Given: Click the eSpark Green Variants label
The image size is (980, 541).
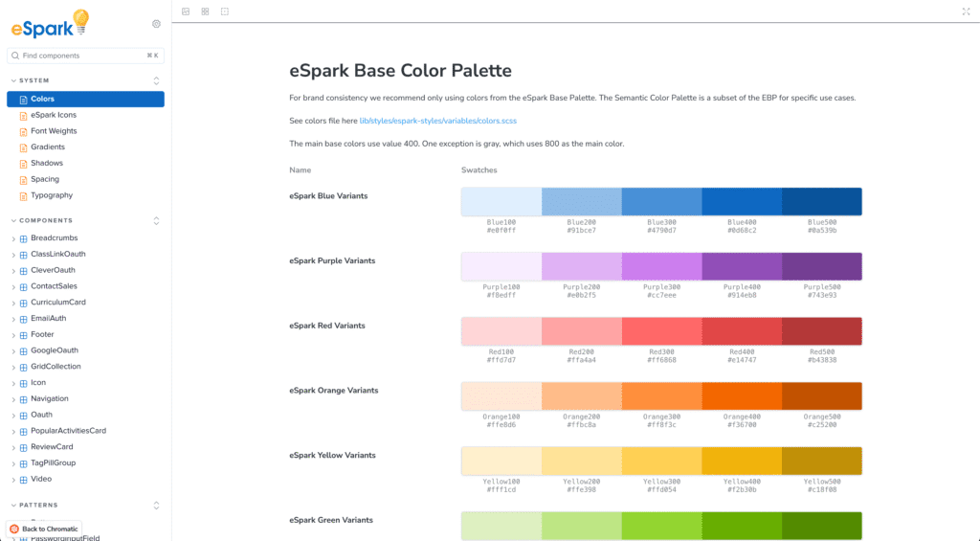Looking at the screenshot, I should [330, 520].
